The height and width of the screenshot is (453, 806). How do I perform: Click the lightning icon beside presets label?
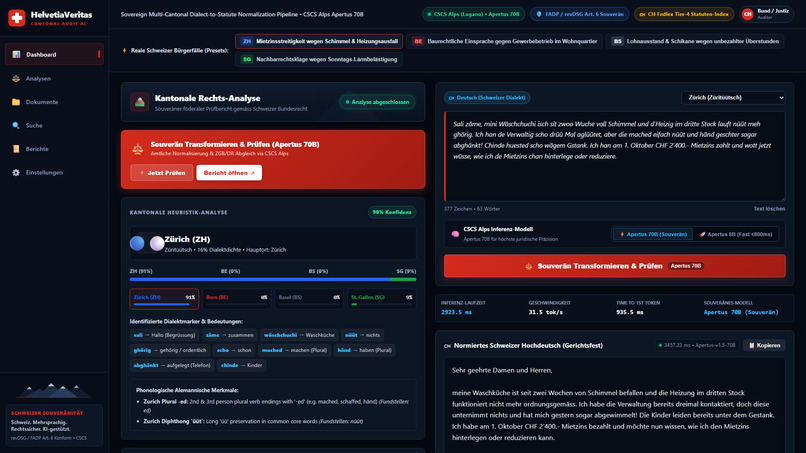point(124,50)
